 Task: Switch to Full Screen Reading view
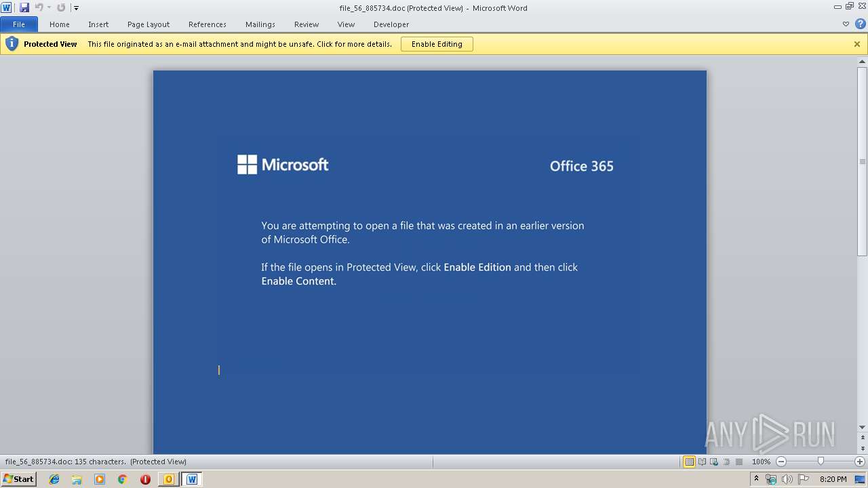(702, 462)
